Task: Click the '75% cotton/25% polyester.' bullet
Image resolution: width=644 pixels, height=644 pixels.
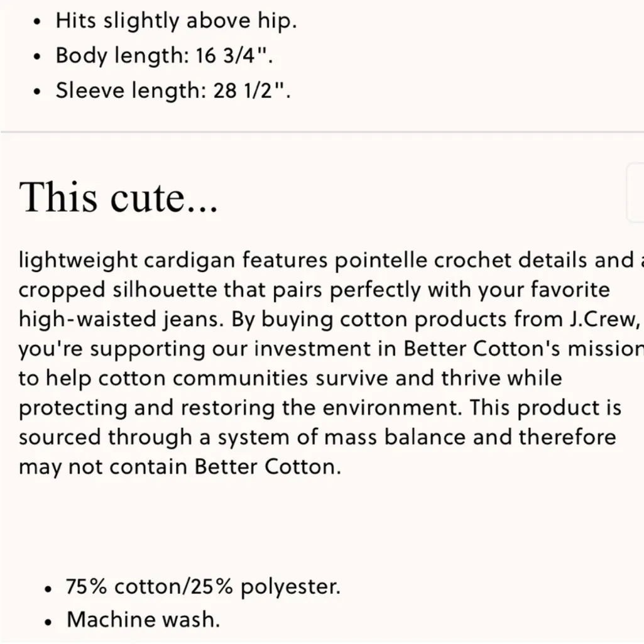Action: click(202, 587)
